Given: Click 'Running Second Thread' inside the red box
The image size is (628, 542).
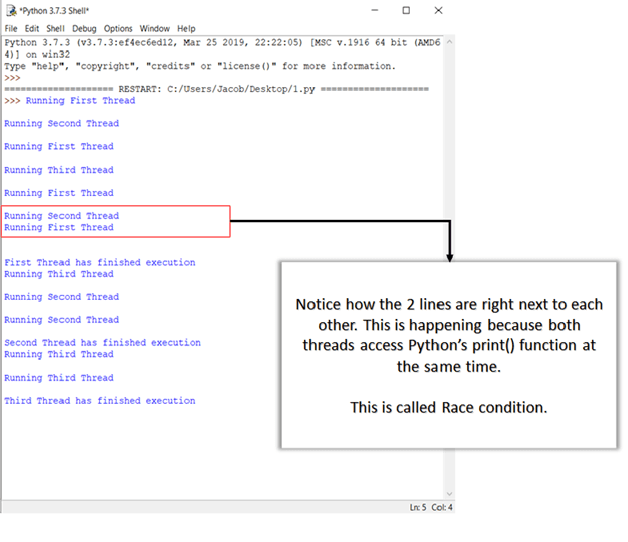Looking at the screenshot, I should (62, 216).
